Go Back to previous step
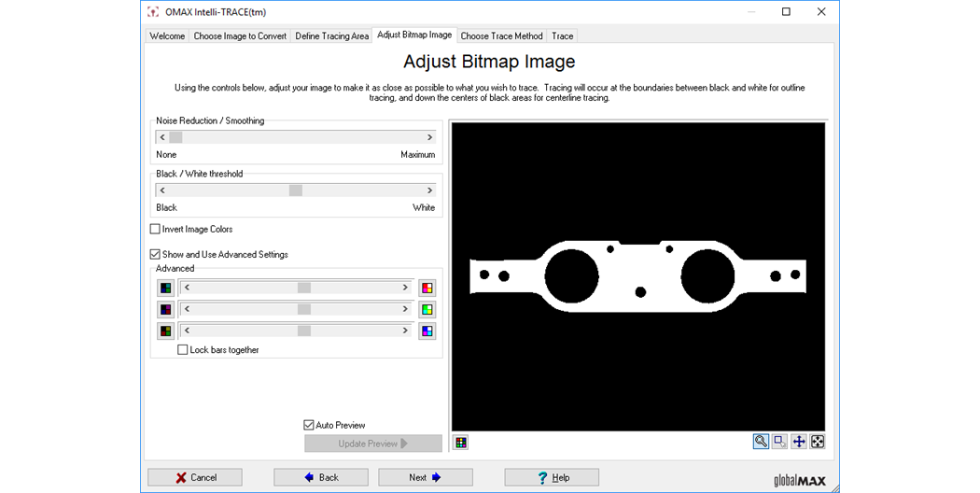Viewport: 980px width, 493px height. point(321,477)
